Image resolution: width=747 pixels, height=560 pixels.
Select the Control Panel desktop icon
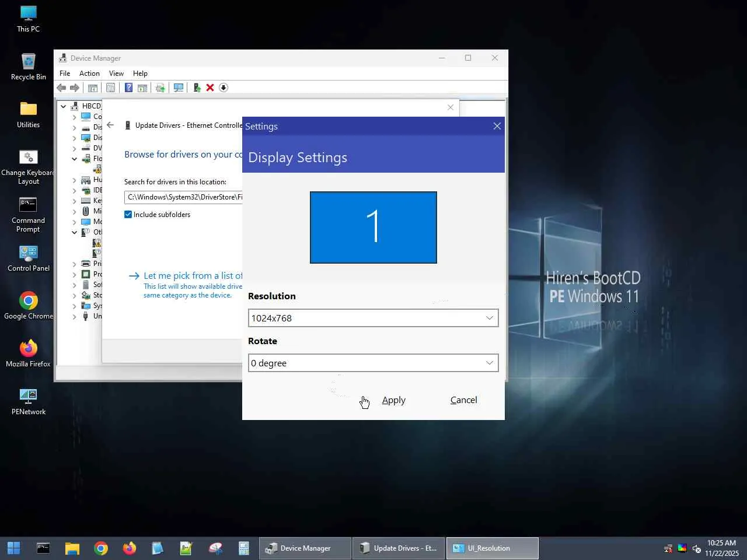[x=28, y=258]
